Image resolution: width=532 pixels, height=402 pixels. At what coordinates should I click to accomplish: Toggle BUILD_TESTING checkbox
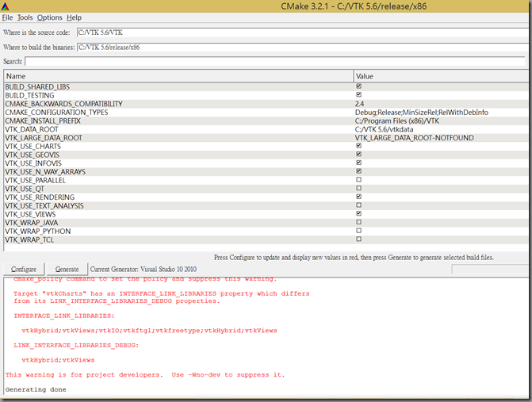358,94
